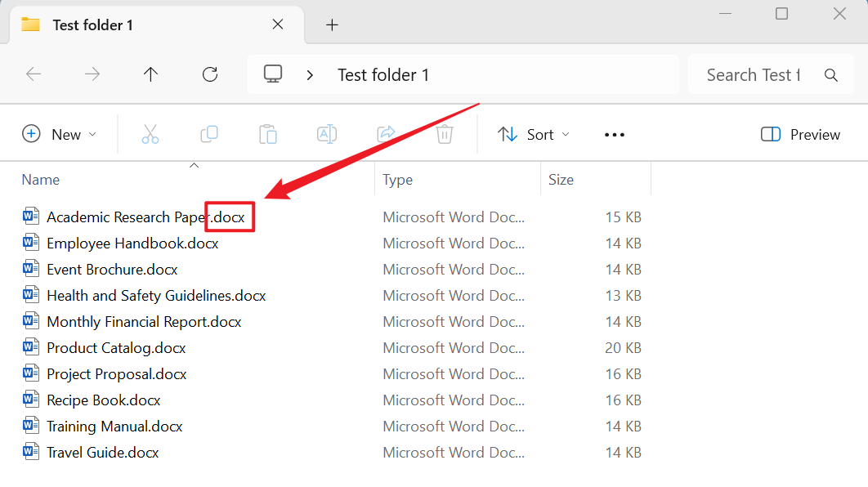Open the New item dropdown
Screen dimensions: 868x487
[x=59, y=135]
